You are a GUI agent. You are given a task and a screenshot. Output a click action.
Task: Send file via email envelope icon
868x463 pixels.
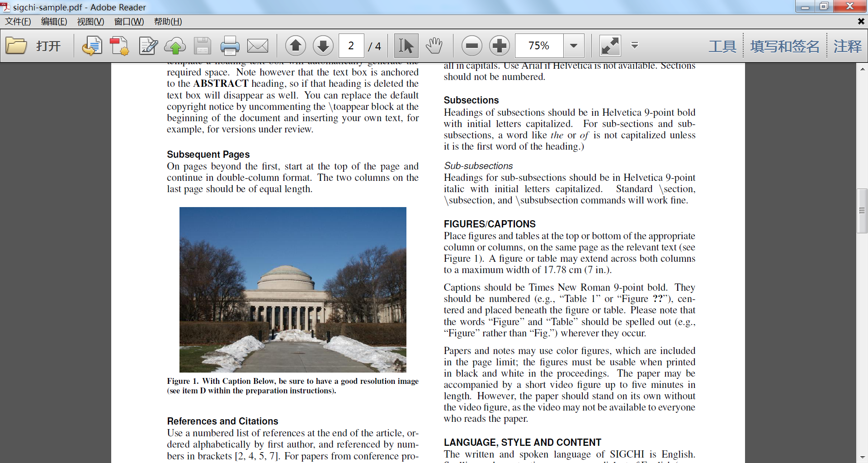[x=258, y=46]
